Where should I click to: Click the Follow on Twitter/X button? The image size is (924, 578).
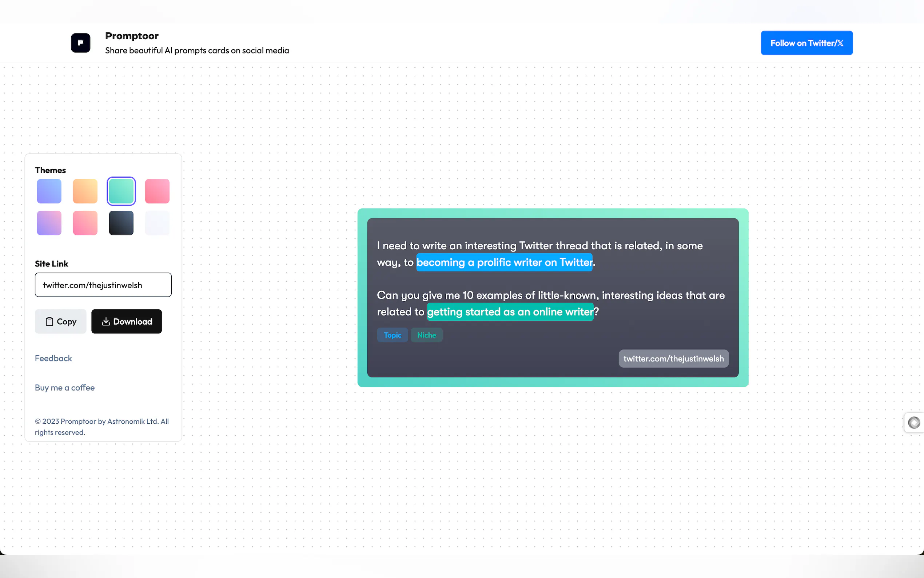[806, 43]
